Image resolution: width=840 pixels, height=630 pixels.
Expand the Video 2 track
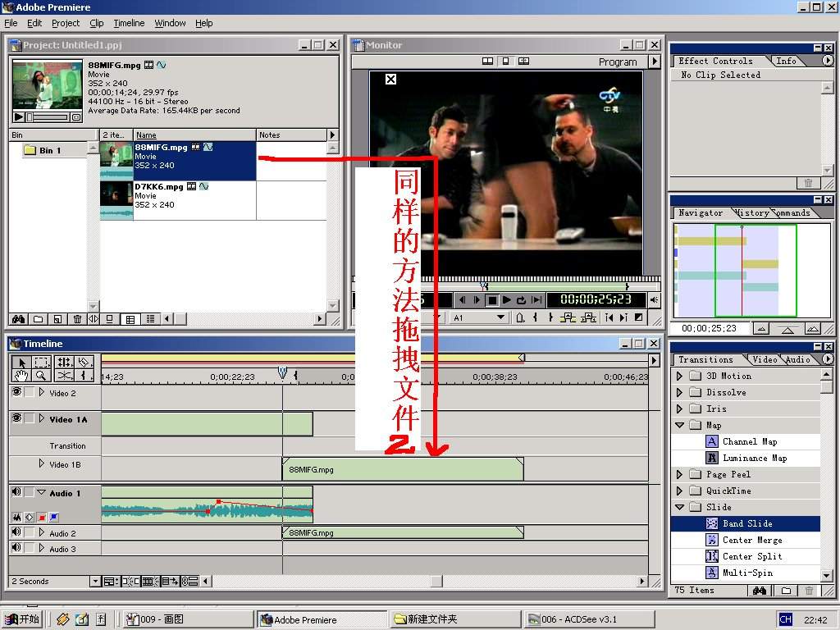coord(42,392)
